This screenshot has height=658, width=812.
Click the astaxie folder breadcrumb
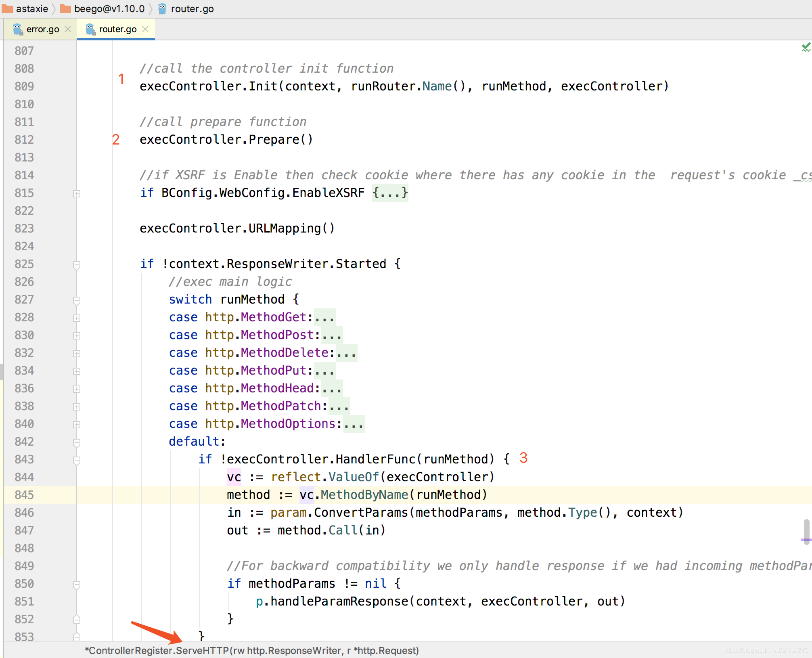(26, 8)
